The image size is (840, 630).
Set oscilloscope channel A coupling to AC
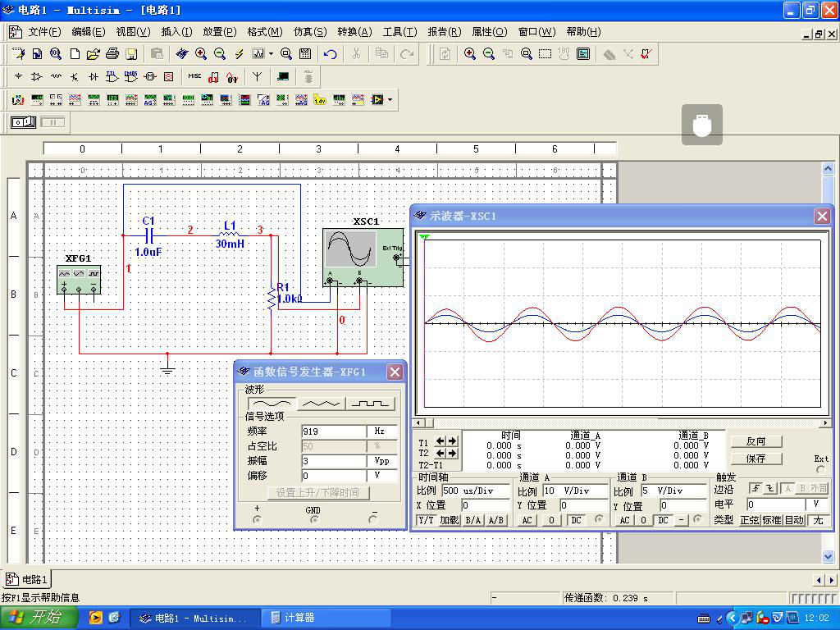point(527,520)
